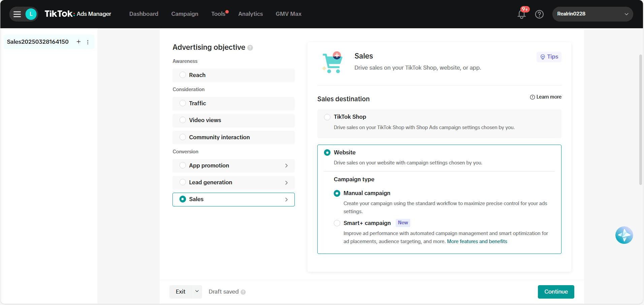Open the three-dot menu for Sales20250328164150

(88, 42)
